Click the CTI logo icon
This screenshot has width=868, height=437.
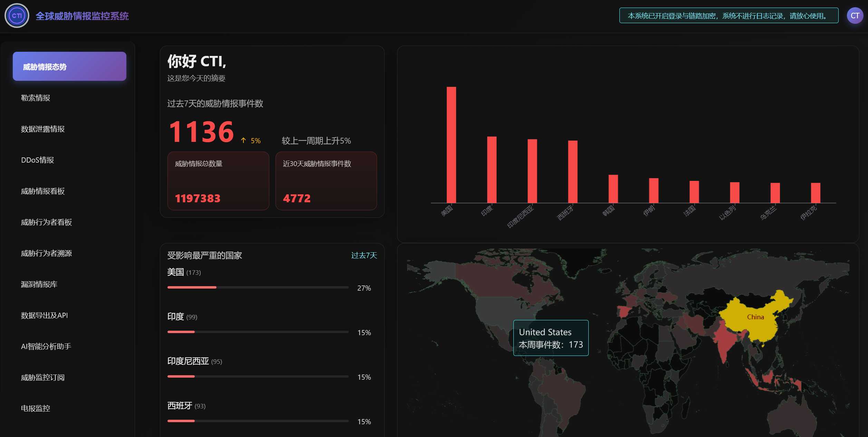17,16
